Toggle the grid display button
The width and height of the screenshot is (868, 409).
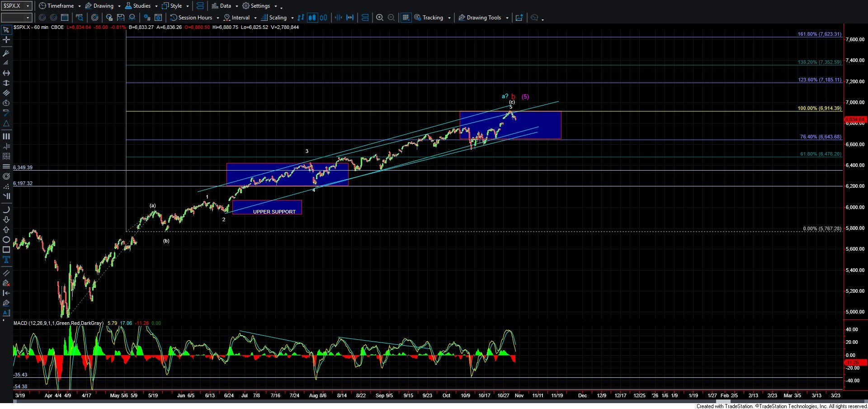406,18
